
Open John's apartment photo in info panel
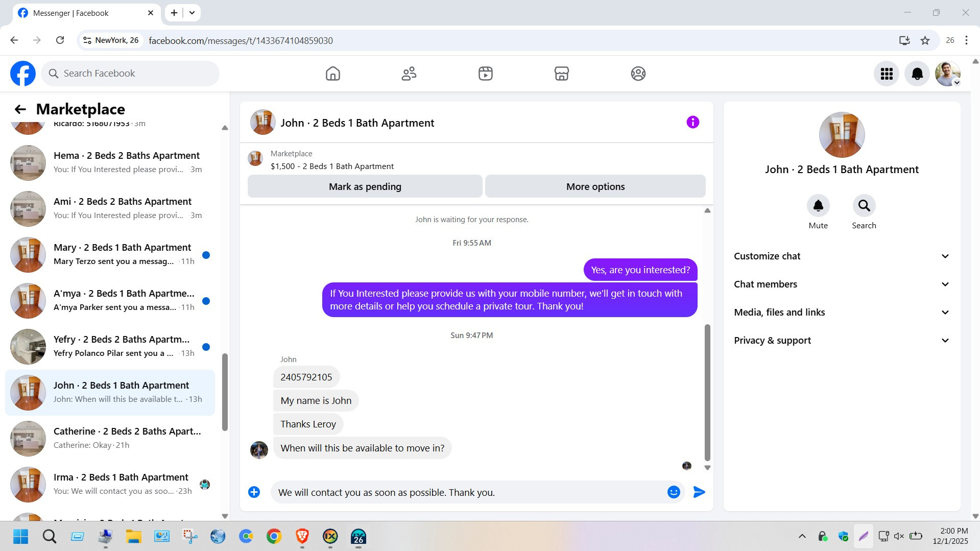[x=842, y=135]
